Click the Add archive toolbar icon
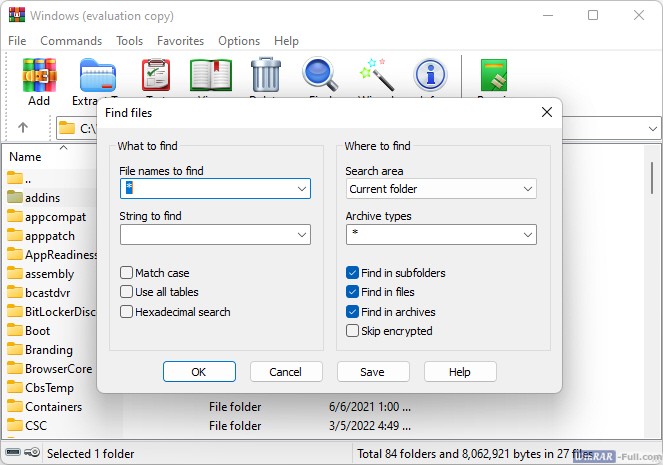The width and height of the screenshot is (663, 465). pyautogui.click(x=39, y=76)
